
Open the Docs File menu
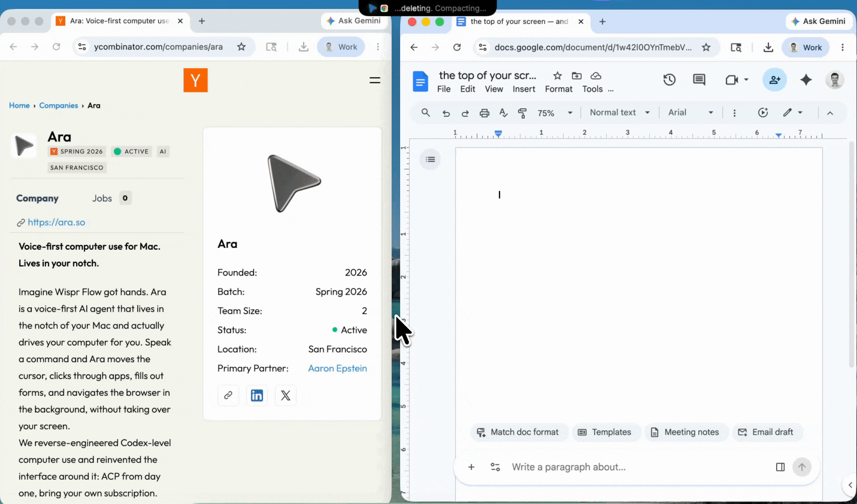click(443, 89)
